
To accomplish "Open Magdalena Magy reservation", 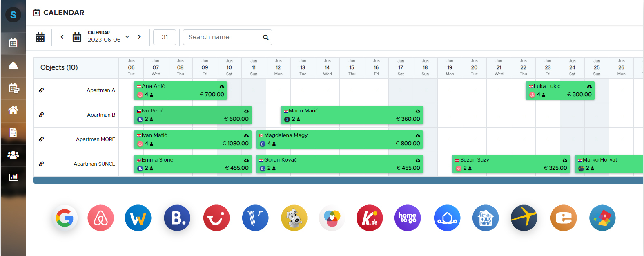I will [340, 139].
